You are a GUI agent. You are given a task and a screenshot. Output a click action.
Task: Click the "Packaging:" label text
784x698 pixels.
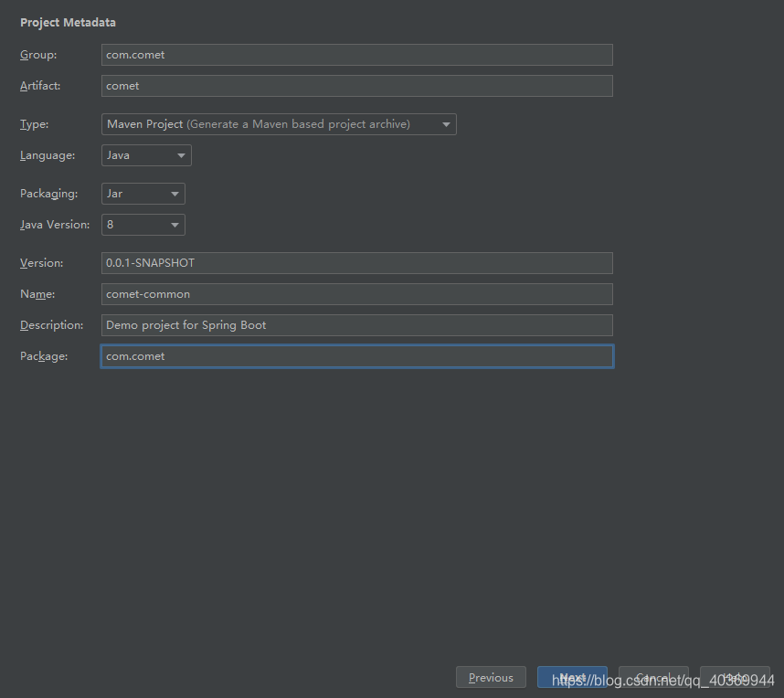48,194
